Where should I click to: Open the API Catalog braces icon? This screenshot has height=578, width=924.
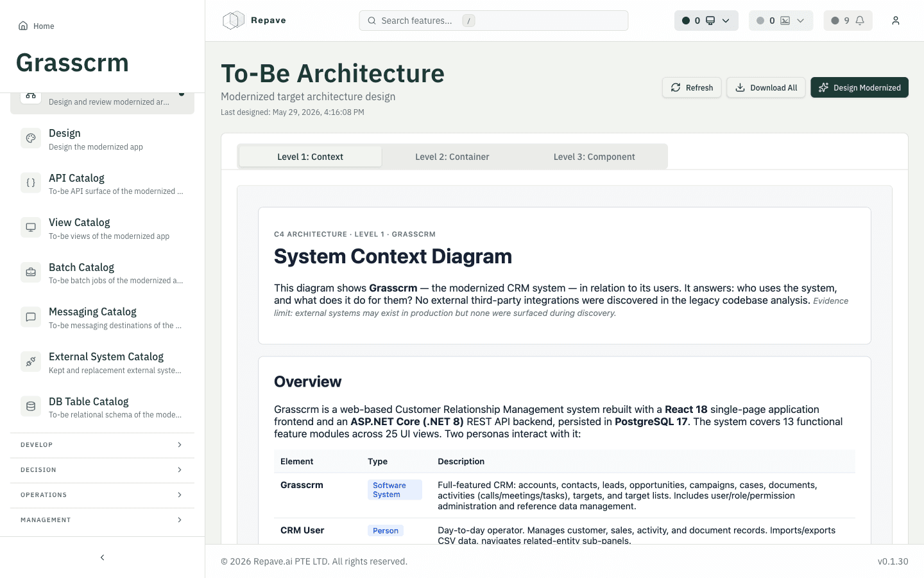tap(31, 183)
